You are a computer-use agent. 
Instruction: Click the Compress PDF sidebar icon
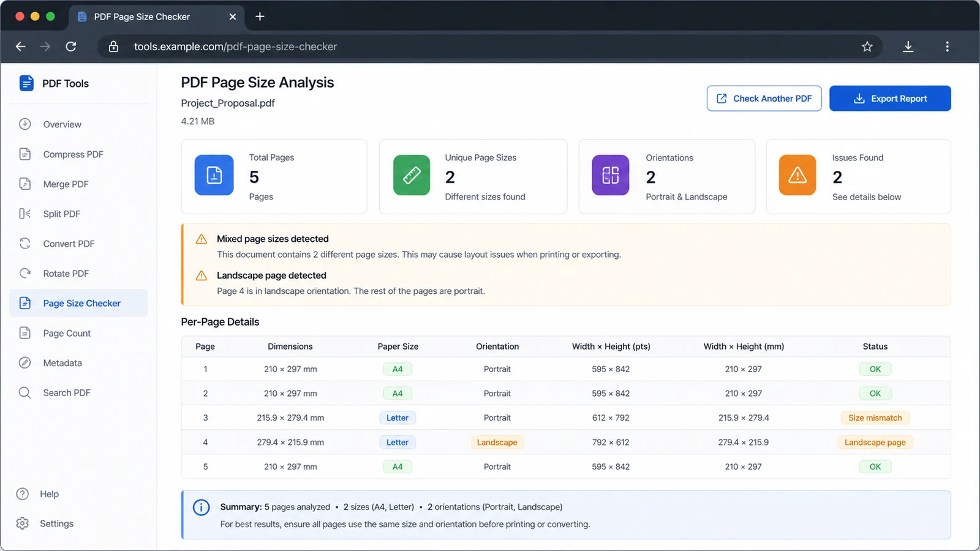click(25, 154)
